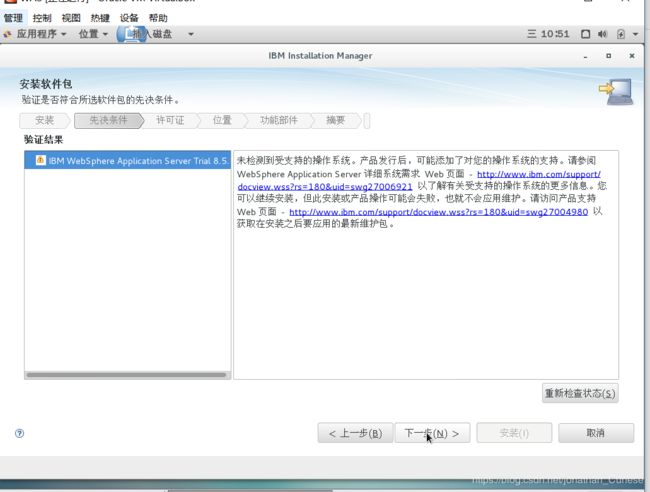Screen dimensions: 650x492
Task: Click the display icon in system tray
Action: click(x=585, y=34)
